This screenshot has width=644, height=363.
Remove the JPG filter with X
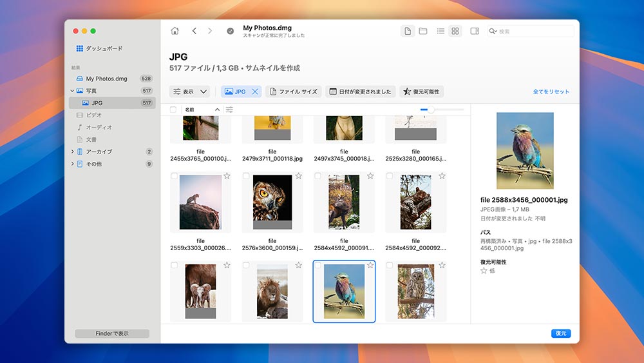[x=255, y=92]
